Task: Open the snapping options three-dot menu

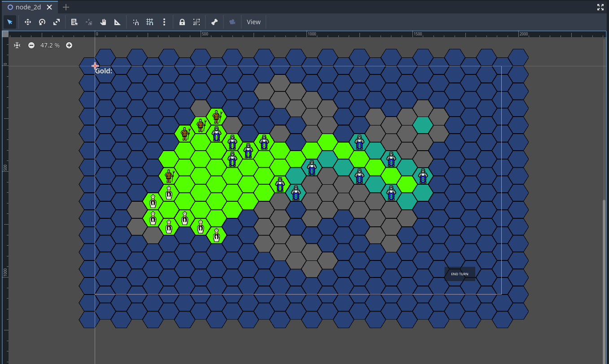Action: coord(164,22)
